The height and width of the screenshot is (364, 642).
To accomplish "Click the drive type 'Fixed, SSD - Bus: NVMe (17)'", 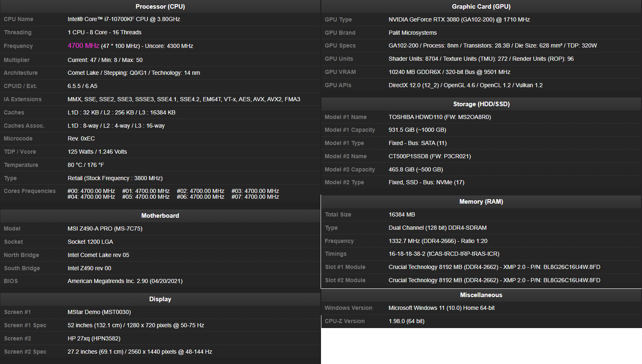I will (426, 182).
